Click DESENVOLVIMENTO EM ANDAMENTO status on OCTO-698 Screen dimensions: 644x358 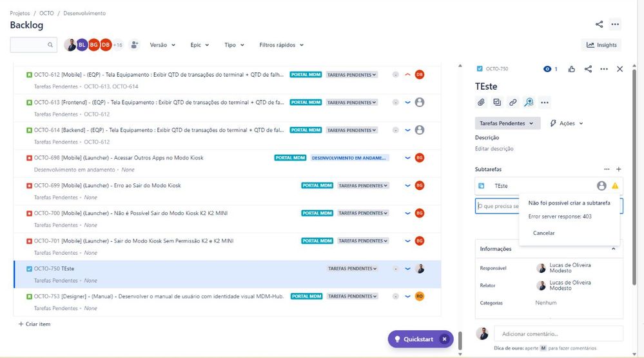[x=349, y=158]
